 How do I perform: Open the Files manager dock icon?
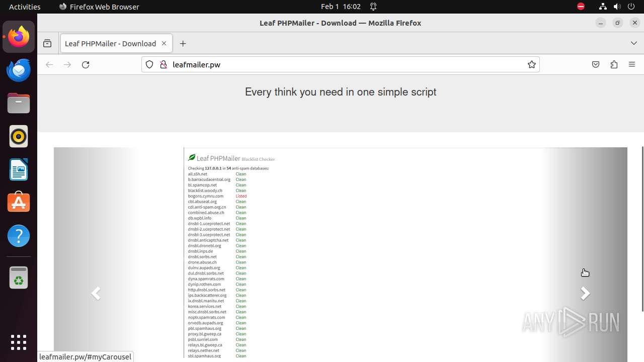point(19,103)
